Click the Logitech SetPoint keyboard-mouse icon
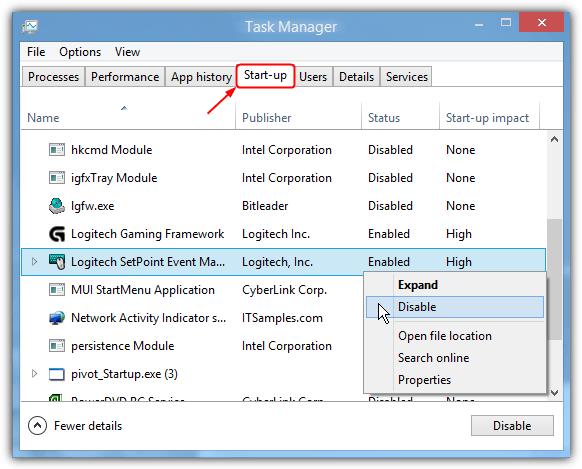This screenshot has height=469, width=582. pyautogui.click(x=57, y=262)
